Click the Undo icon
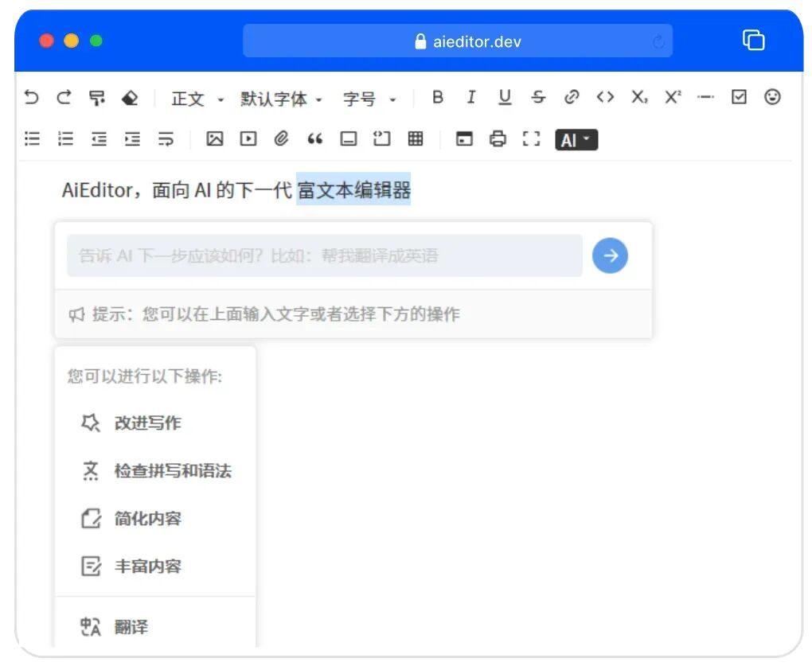The image size is (812, 670). click(31, 97)
